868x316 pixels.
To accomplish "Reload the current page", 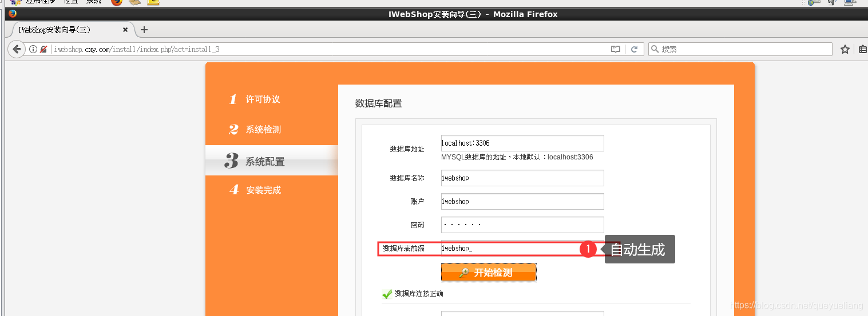I will pos(634,50).
